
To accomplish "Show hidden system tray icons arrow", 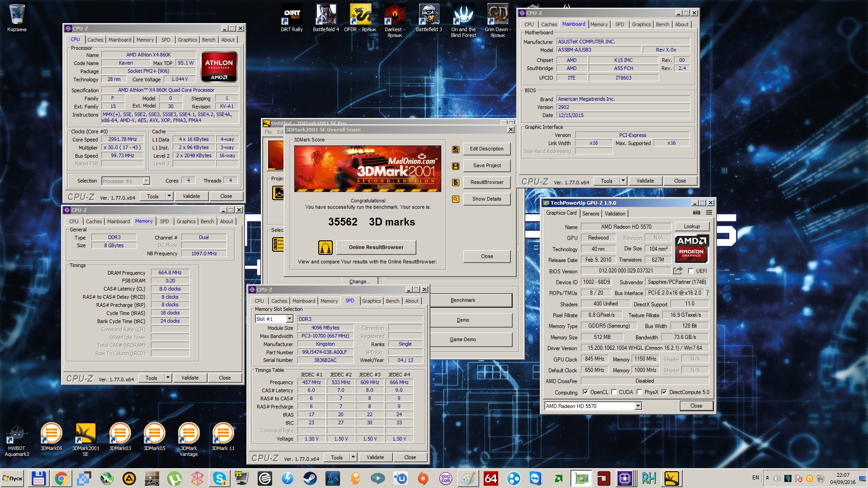I will [x=767, y=478].
